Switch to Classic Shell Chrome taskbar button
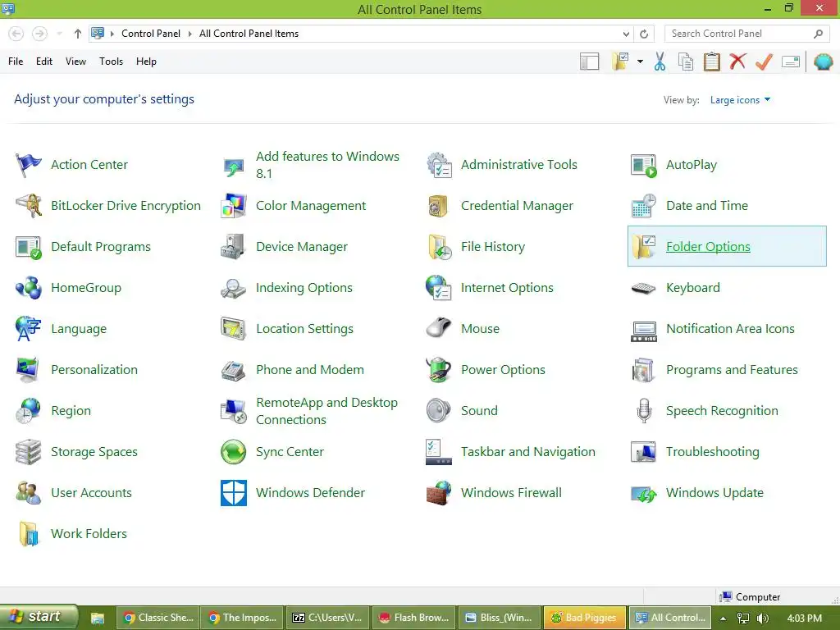 (157, 618)
